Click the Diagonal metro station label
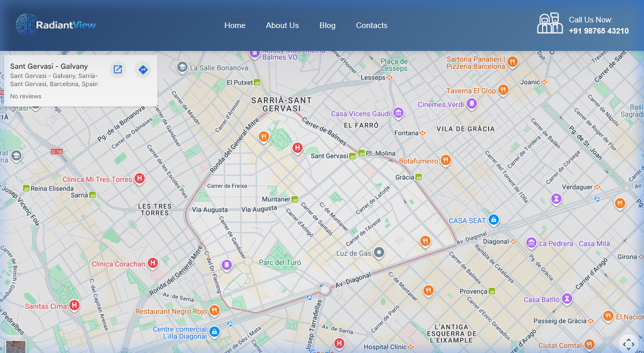 point(496,241)
